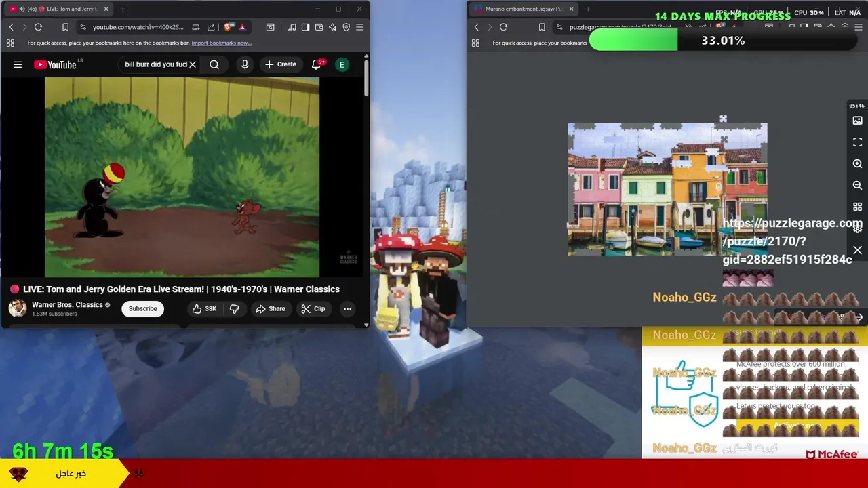The image size is (868, 488).
Task: Close the puzzle toolbar with X icon
Action: click(857, 251)
